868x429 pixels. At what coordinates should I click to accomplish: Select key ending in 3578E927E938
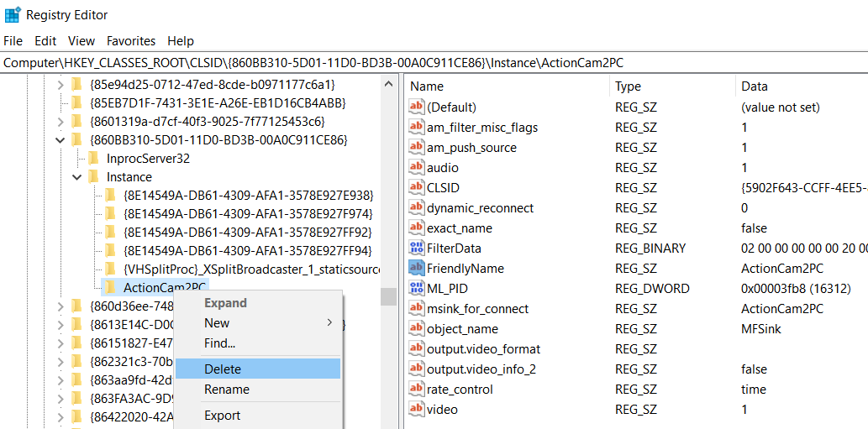(x=249, y=195)
